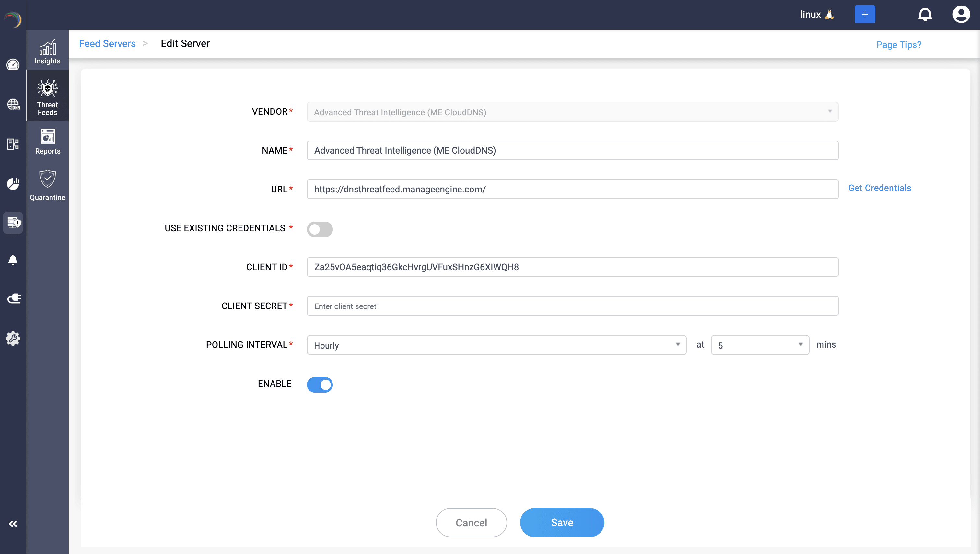Viewport: 980px width, 554px height.
Task: Expand the Polling Interval Hourly dropdown
Action: 496,345
